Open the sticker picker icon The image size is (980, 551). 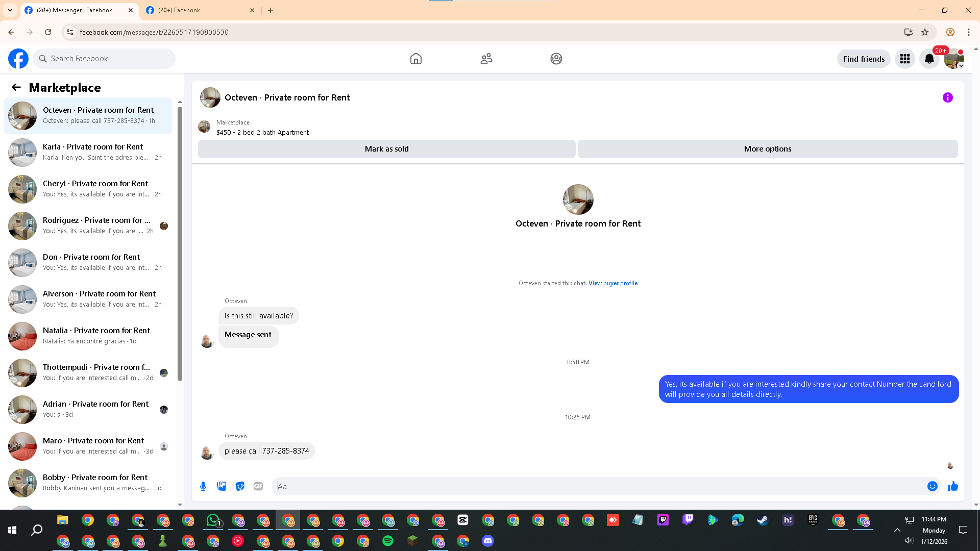tap(240, 486)
